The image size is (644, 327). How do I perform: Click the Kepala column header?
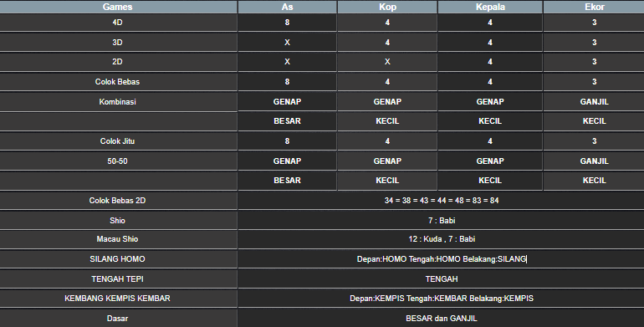(x=490, y=7)
